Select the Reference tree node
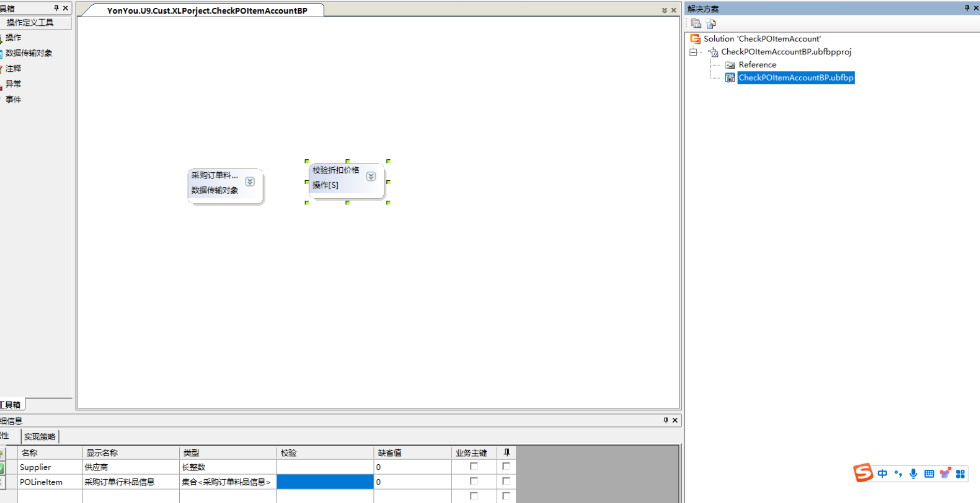 757,65
